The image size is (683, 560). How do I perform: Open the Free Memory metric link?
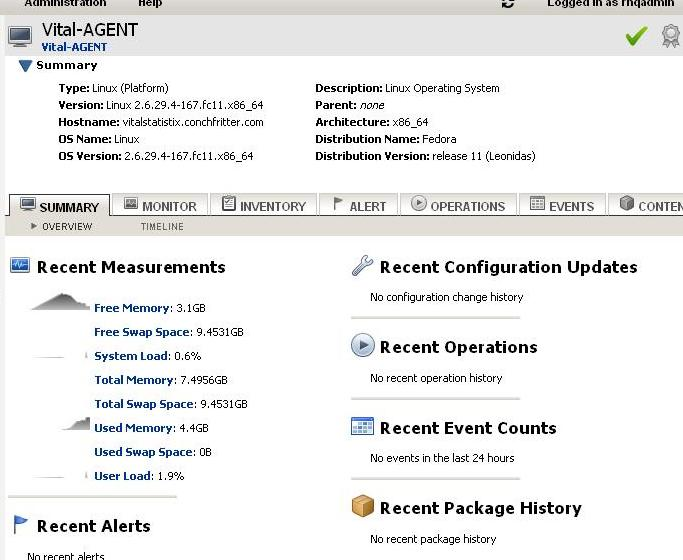[x=133, y=308]
